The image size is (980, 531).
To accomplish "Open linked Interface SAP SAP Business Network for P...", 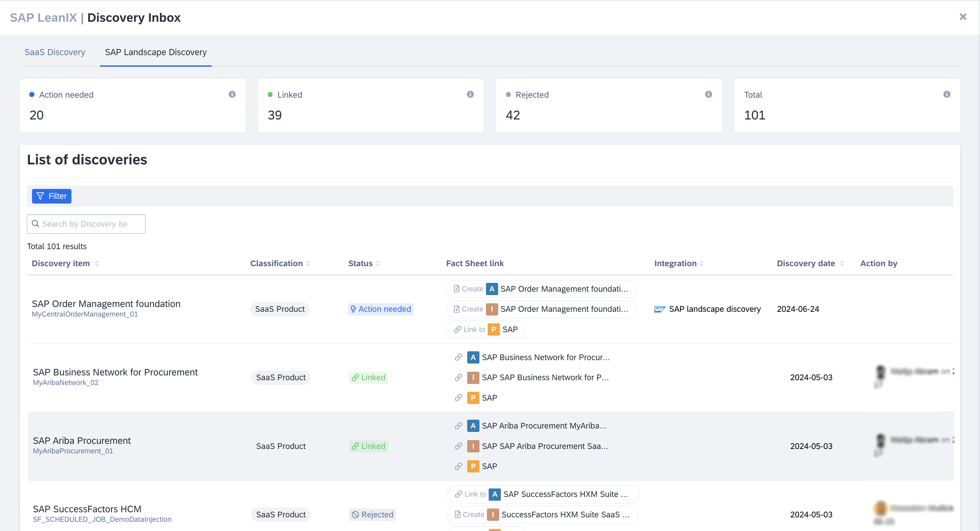I will [x=545, y=377].
